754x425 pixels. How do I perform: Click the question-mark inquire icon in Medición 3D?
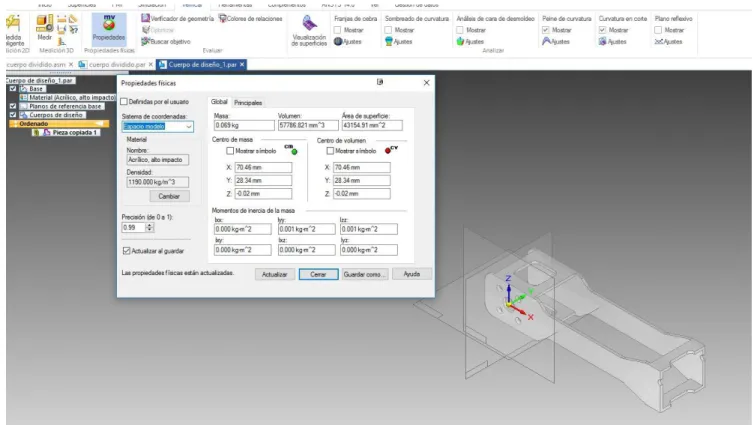[x=73, y=30]
